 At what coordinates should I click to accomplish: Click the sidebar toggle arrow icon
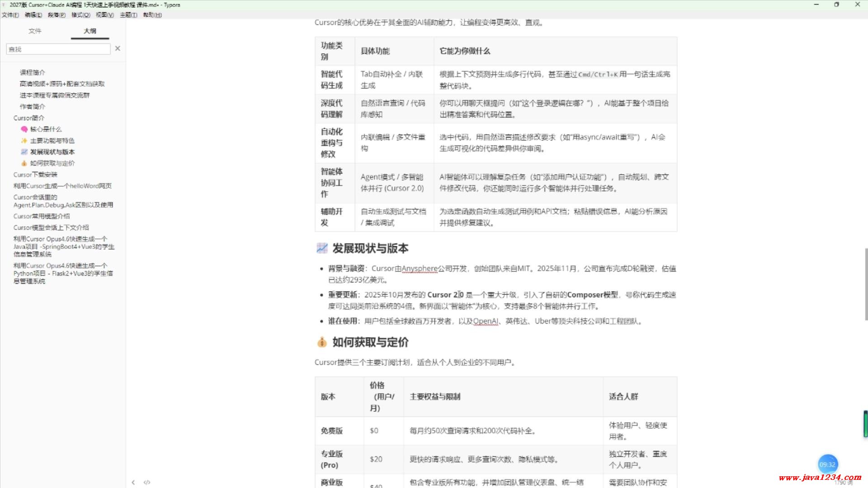pyautogui.click(x=133, y=482)
